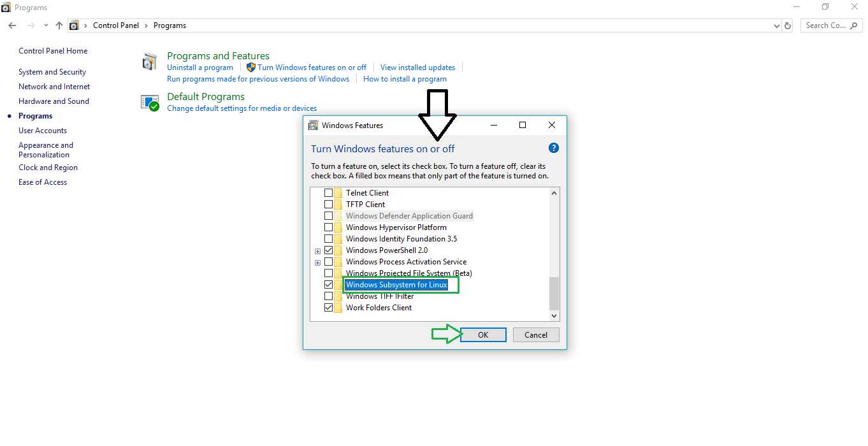Click the TFTP Client folder icon
This screenshot has height=446, width=868.
(338, 205)
